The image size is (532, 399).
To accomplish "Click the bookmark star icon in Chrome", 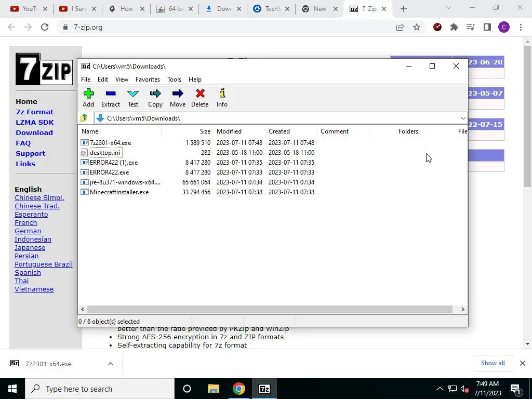I will click(x=417, y=27).
